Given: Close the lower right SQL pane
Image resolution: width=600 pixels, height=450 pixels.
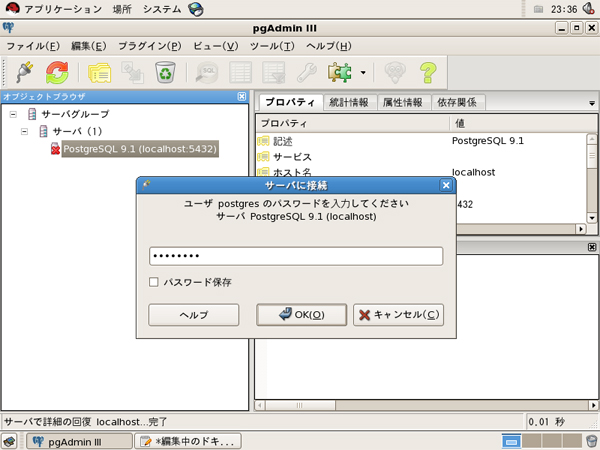Looking at the screenshot, I should [x=592, y=247].
